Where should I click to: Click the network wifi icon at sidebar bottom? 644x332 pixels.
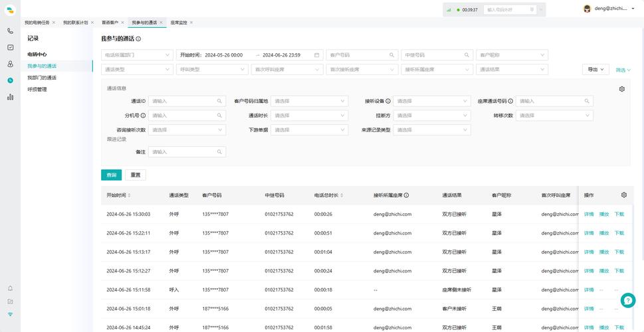[x=10, y=314]
